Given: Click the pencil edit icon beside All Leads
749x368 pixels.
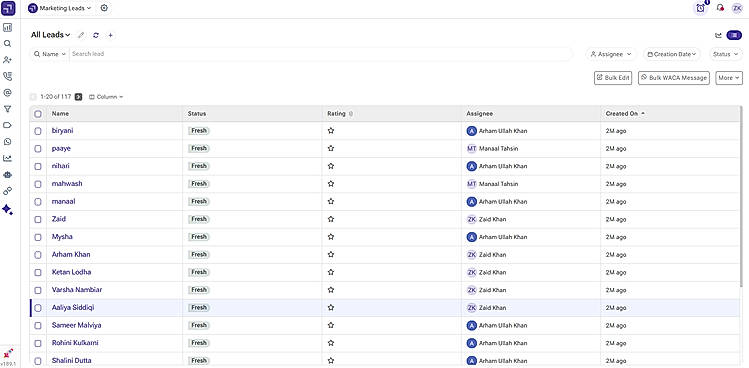Looking at the screenshot, I should click(81, 35).
